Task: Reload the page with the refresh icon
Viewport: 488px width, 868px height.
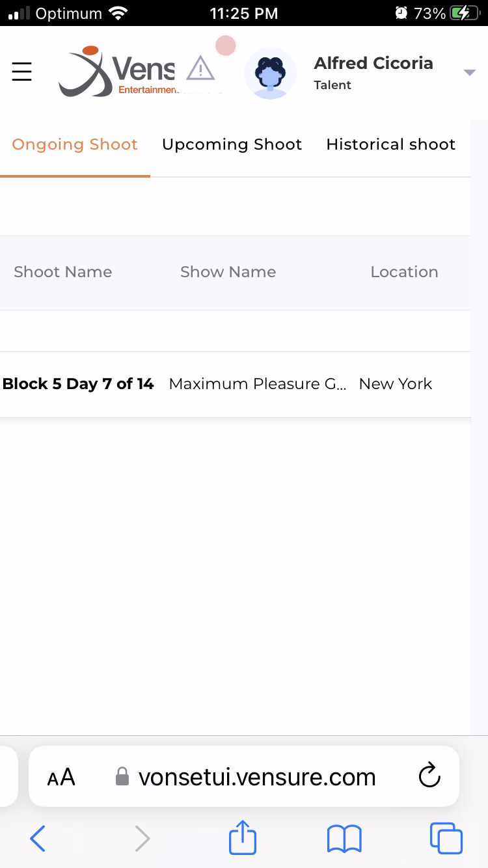Action: 429,776
